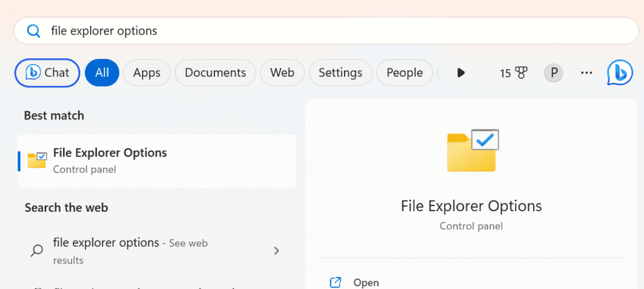This screenshot has height=289, width=644.
Task: Switch to the Apps filter tab
Action: [x=147, y=73]
